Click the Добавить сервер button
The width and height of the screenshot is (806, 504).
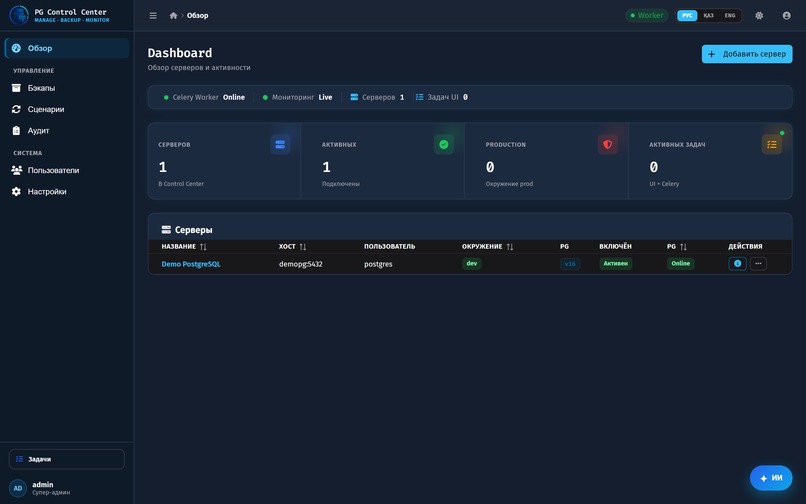coord(747,54)
